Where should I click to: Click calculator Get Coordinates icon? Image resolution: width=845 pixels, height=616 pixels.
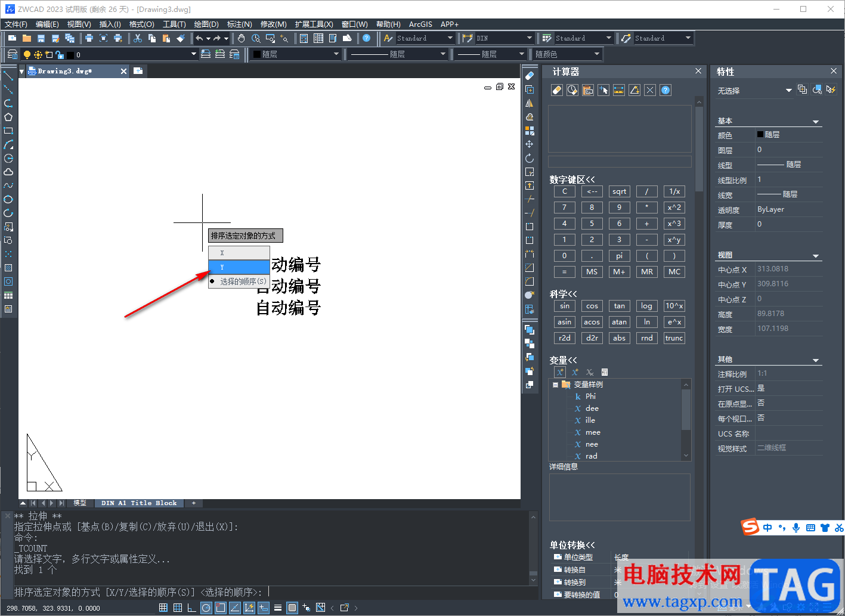pos(603,90)
